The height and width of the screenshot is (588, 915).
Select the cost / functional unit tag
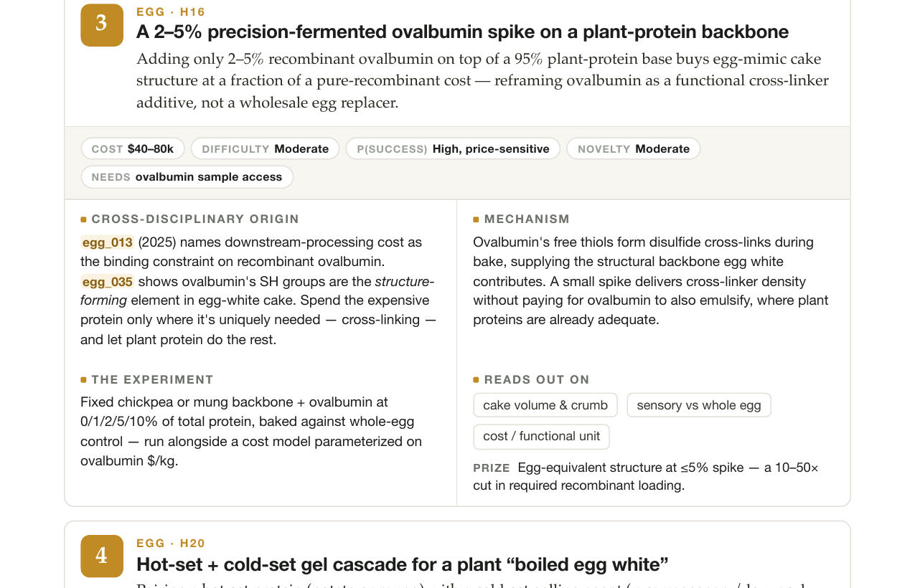(542, 437)
